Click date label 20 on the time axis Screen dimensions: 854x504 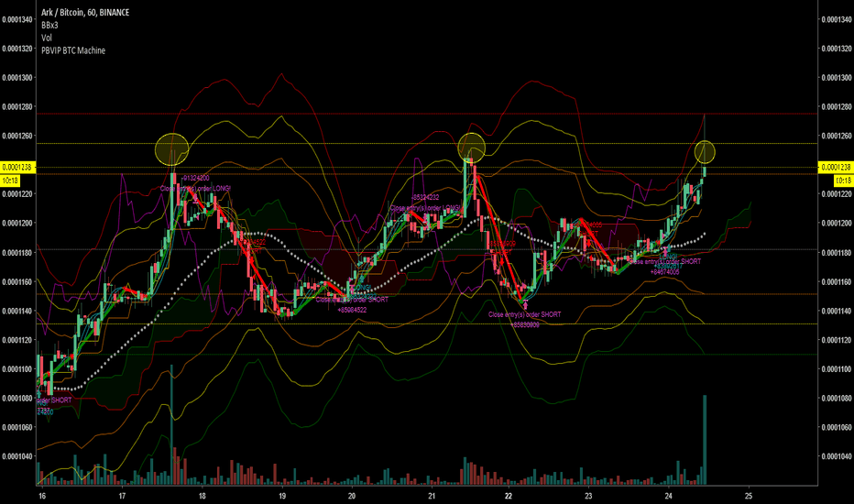(x=352, y=496)
